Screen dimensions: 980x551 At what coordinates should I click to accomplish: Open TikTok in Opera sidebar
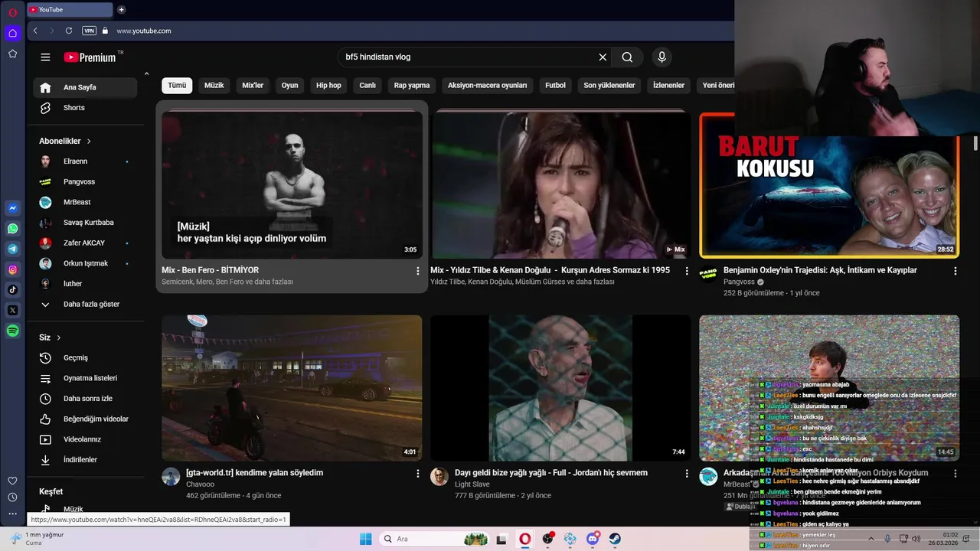pyautogui.click(x=12, y=289)
